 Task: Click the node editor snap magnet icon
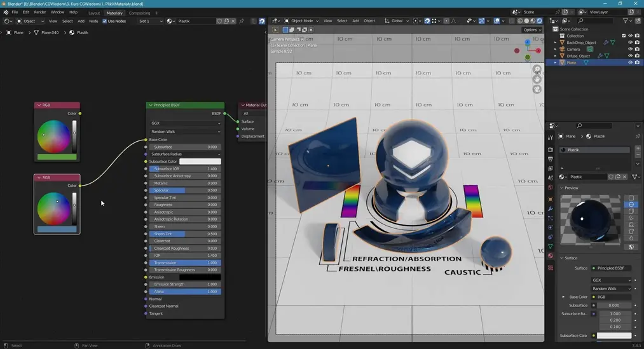click(261, 21)
